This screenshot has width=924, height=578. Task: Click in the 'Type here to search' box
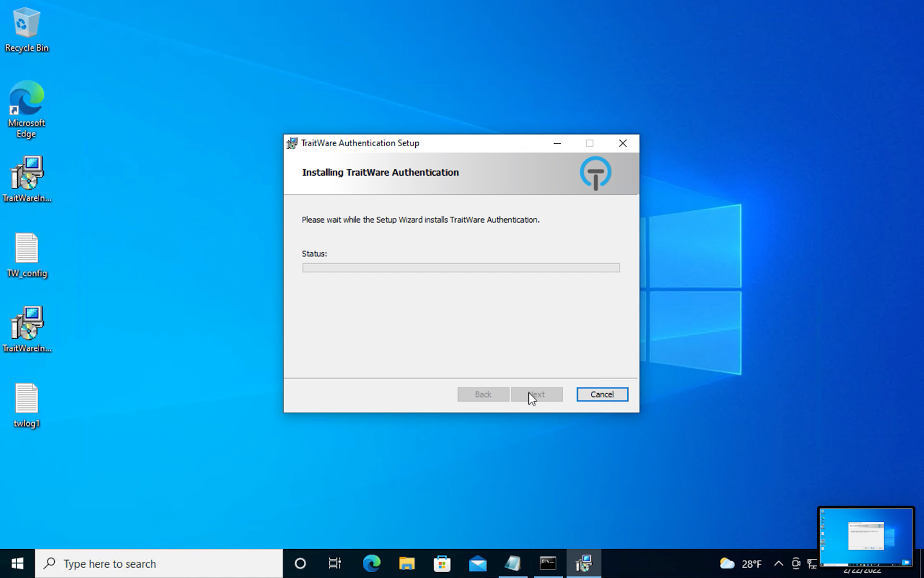click(159, 564)
